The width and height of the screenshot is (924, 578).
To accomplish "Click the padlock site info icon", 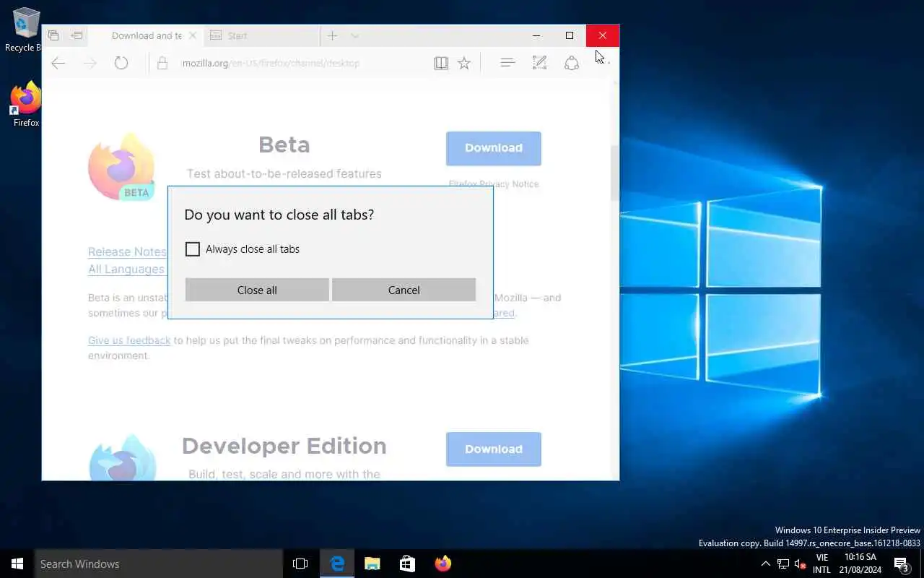I will click(162, 63).
